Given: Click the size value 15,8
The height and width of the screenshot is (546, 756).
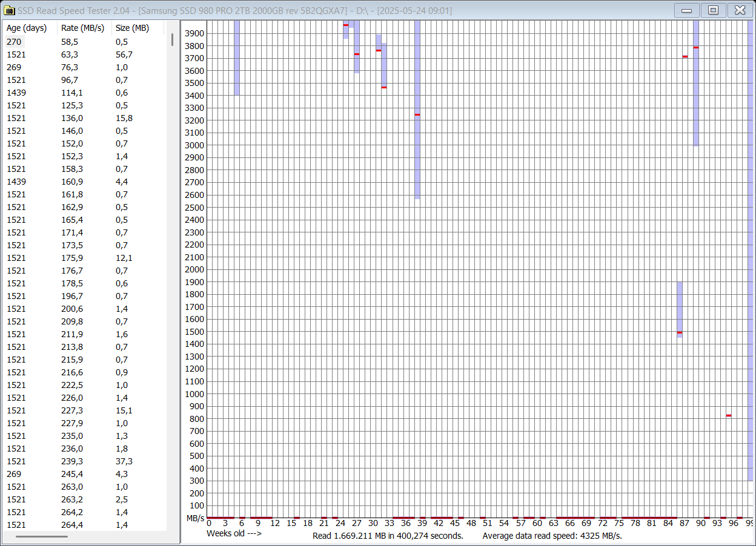Looking at the screenshot, I should pyautogui.click(x=124, y=118).
